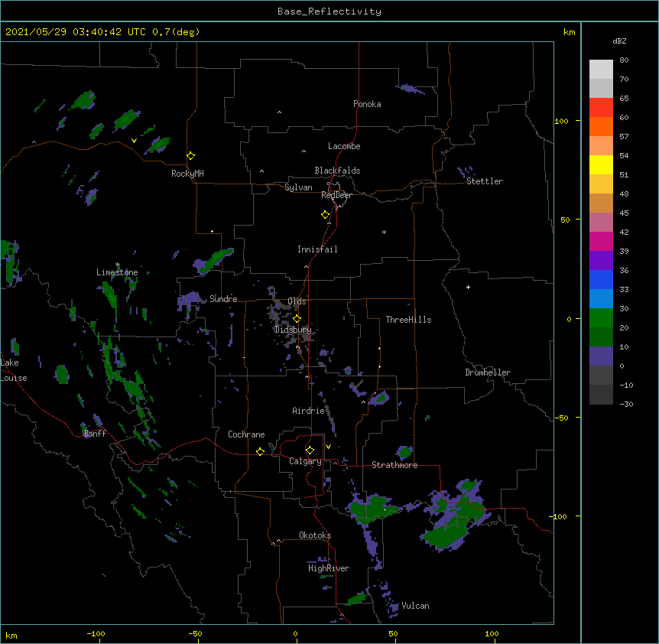
Task: Click the km unit label at the top right
Action: point(570,32)
